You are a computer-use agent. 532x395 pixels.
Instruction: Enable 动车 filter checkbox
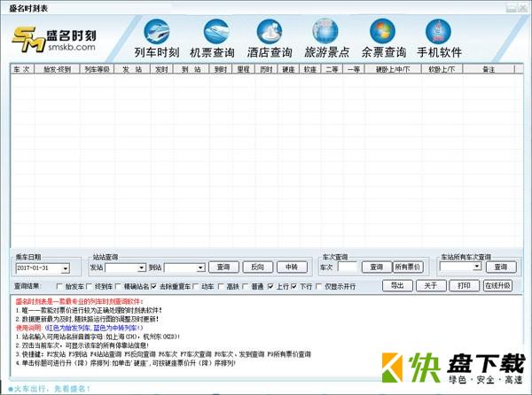pos(195,287)
